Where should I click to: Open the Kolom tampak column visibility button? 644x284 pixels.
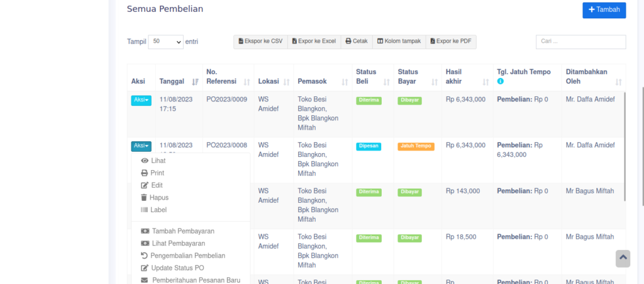[399, 42]
